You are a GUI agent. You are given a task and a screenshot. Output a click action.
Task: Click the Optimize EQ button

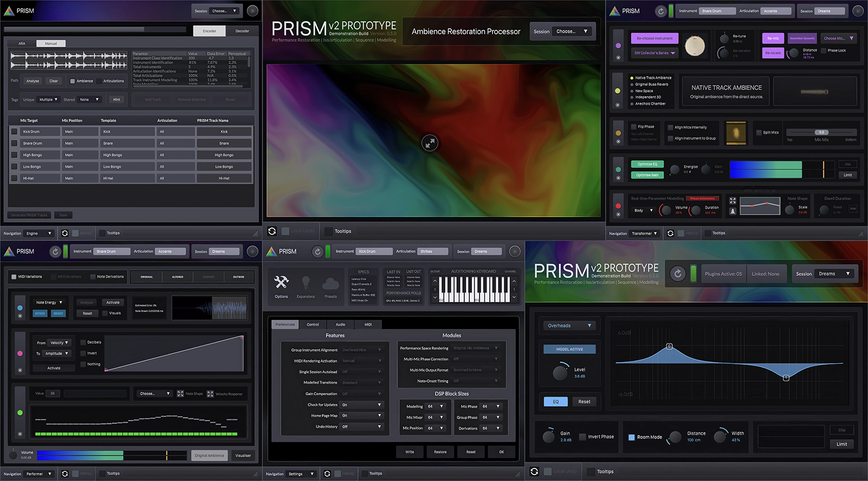pos(647,164)
